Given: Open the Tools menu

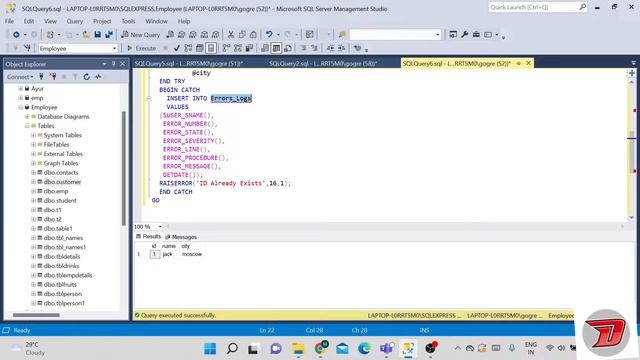Looking at the screenshot, I should click(x=128, y=21).
